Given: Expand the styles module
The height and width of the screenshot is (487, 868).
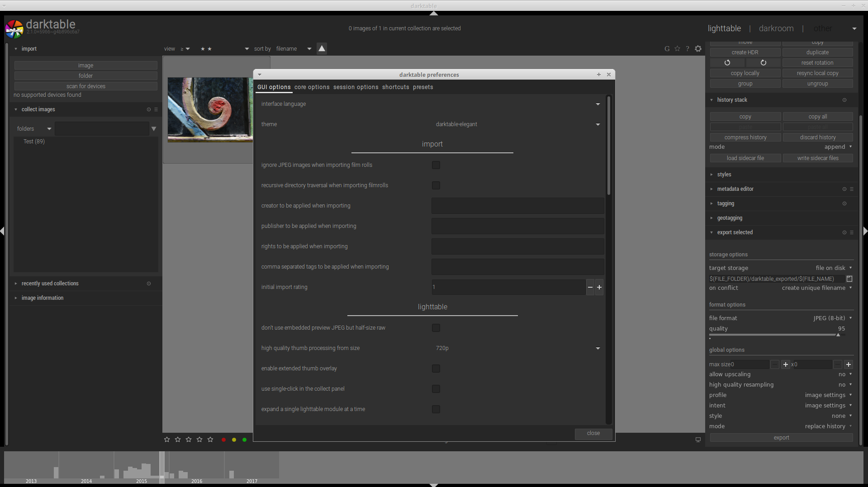Looking at the screenshot, I should [724, 175].
